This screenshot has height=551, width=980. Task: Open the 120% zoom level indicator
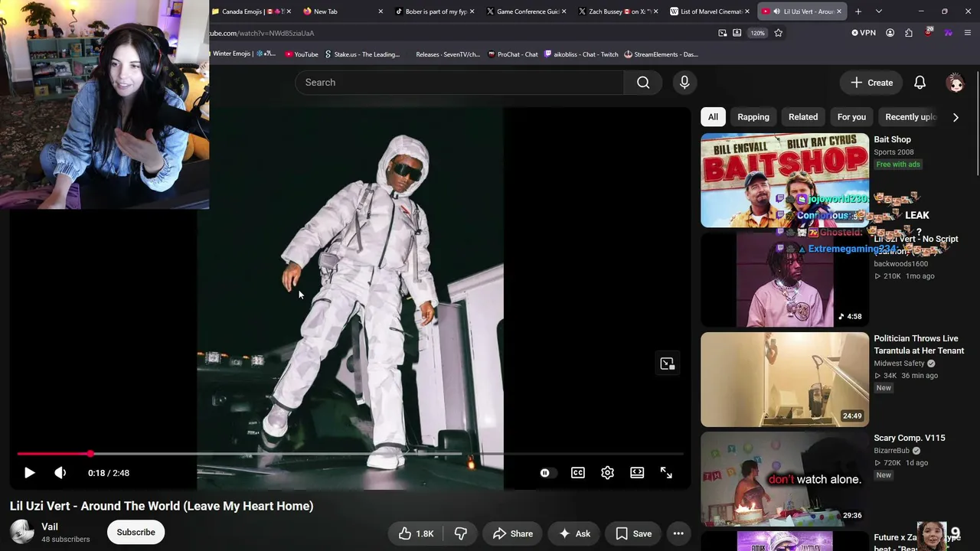(757, 33)
